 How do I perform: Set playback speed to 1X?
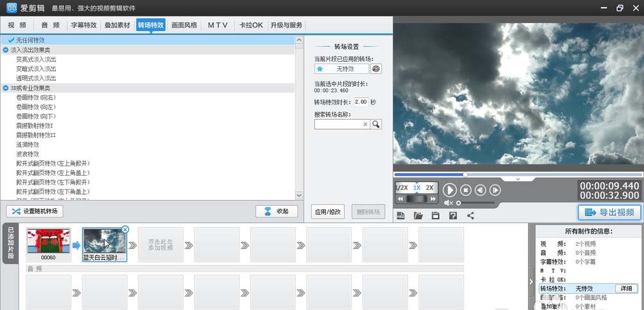click(417, 188)
